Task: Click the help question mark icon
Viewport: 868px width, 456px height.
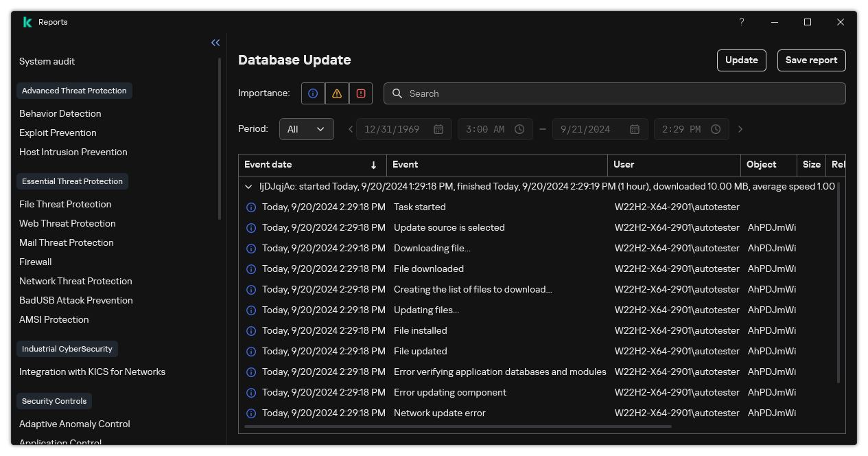Action: point(741,22)
